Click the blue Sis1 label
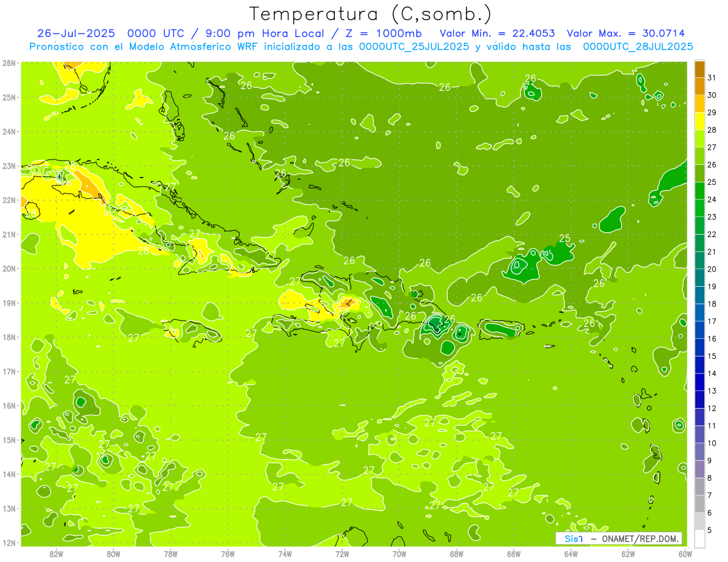Viewport: 728px width, 562px height. point(574,538)
